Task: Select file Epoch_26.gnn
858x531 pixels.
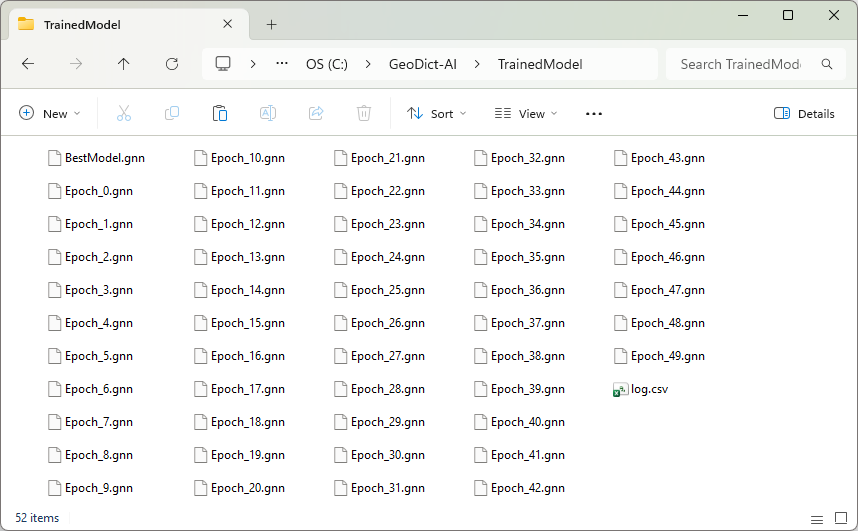Action: pos(380,324)
